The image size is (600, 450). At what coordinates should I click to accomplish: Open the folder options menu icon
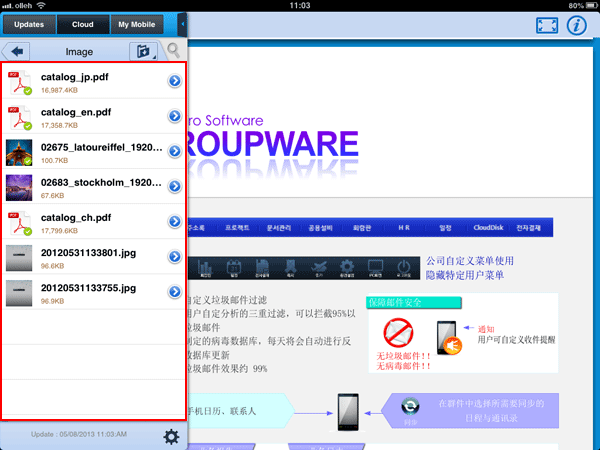tap(144, 50)
